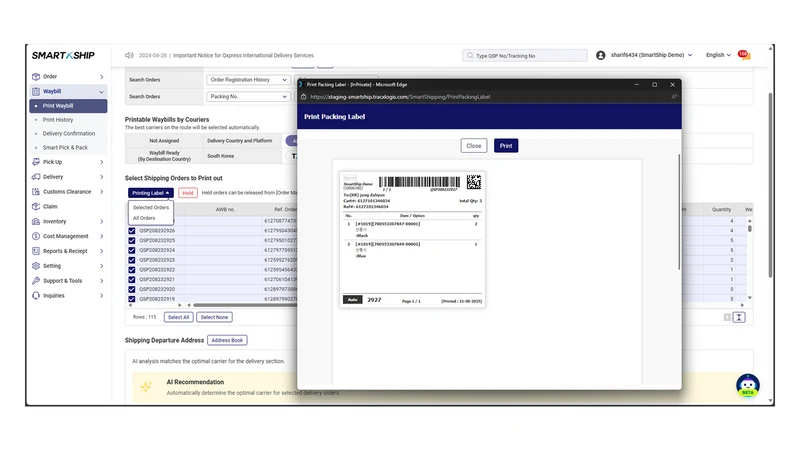Click the Reports & Reciept icon
The width and height of the screenshot is (800, 450).
tap(36, 251)
